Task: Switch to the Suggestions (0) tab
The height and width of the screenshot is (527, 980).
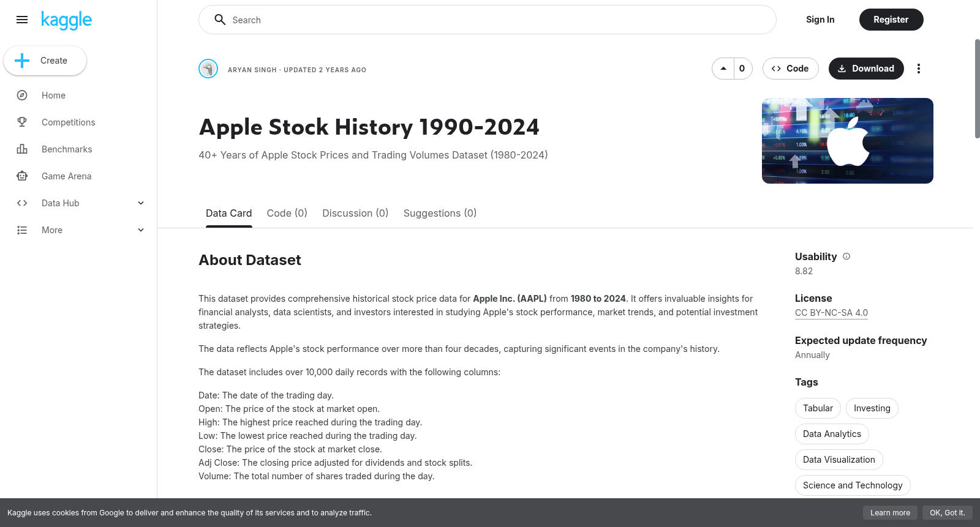Action: (440, 213)
